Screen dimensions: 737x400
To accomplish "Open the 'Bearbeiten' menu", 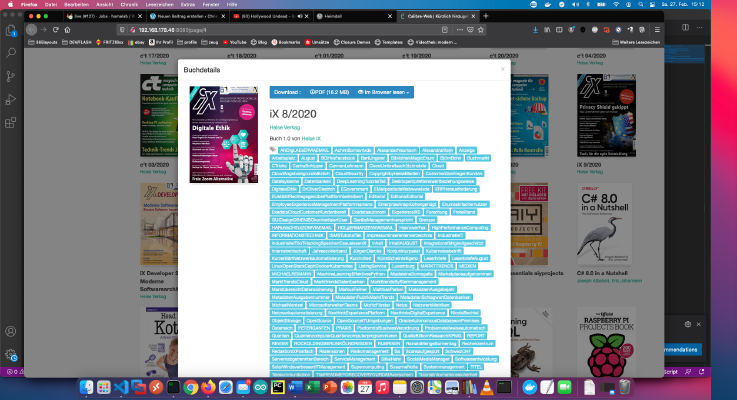I will coord(76,4).
